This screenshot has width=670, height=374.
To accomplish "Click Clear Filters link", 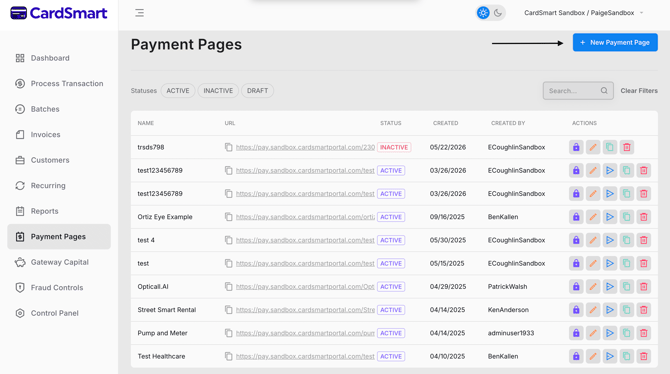I will (x=639, y=91).
